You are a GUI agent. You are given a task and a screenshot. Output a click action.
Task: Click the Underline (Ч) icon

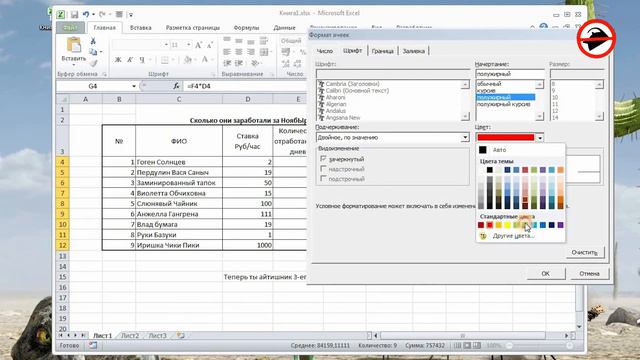[142, 60]
